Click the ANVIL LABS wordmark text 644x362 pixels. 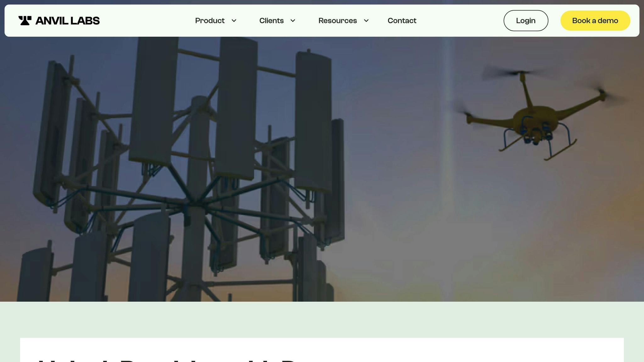click(68, 21)
